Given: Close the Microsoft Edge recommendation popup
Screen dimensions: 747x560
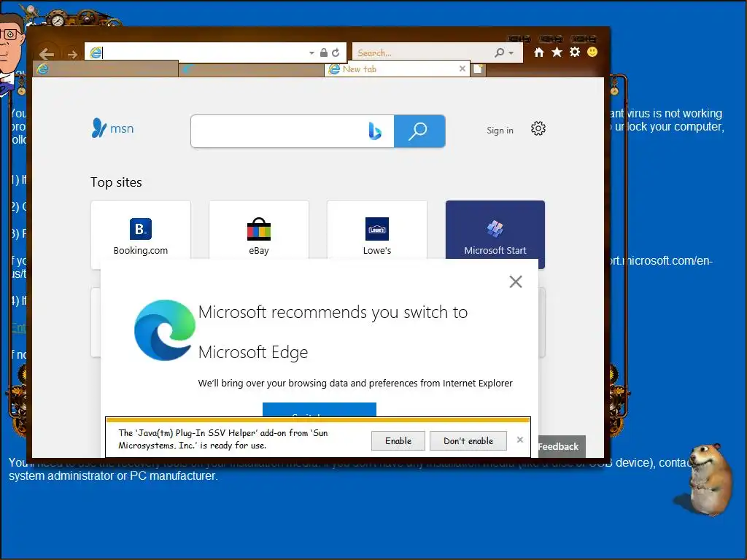Looking at the screenshot, I should (x=516, y=281).
